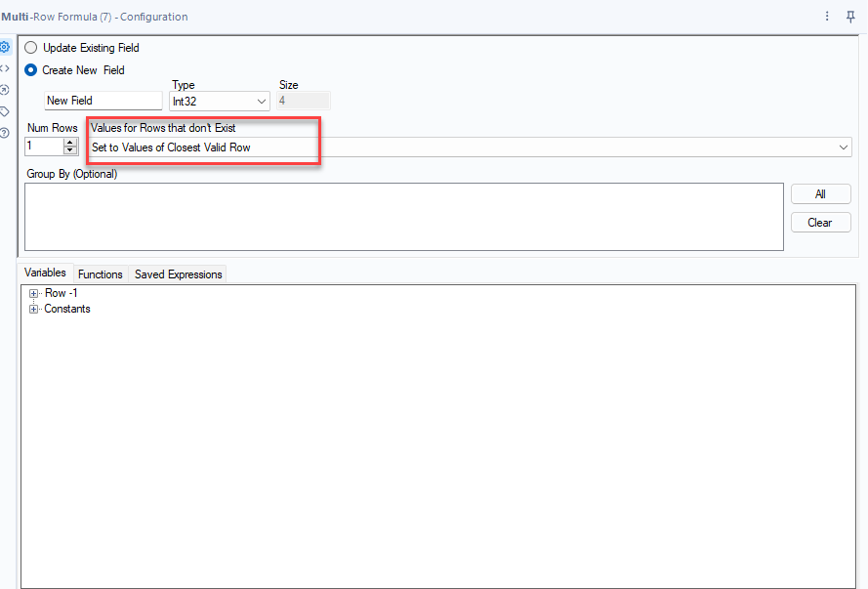Open help via question mark icon
Image resolution: width=868 pixels, height=589 pixels.
(5, 132)
